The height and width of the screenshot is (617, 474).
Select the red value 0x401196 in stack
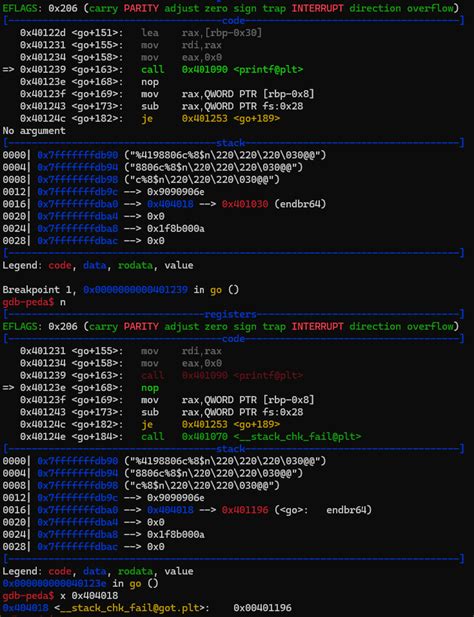click(x=245, y=510)
